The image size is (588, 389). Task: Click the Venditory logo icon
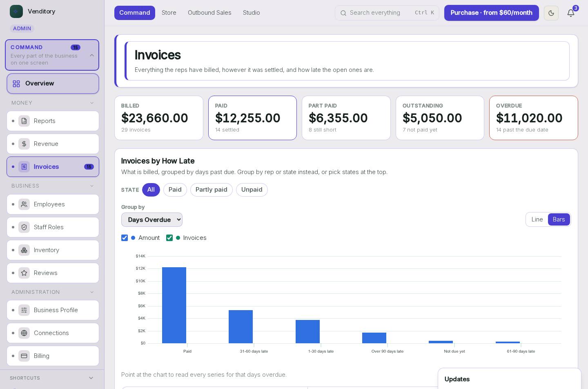point(16,11)
